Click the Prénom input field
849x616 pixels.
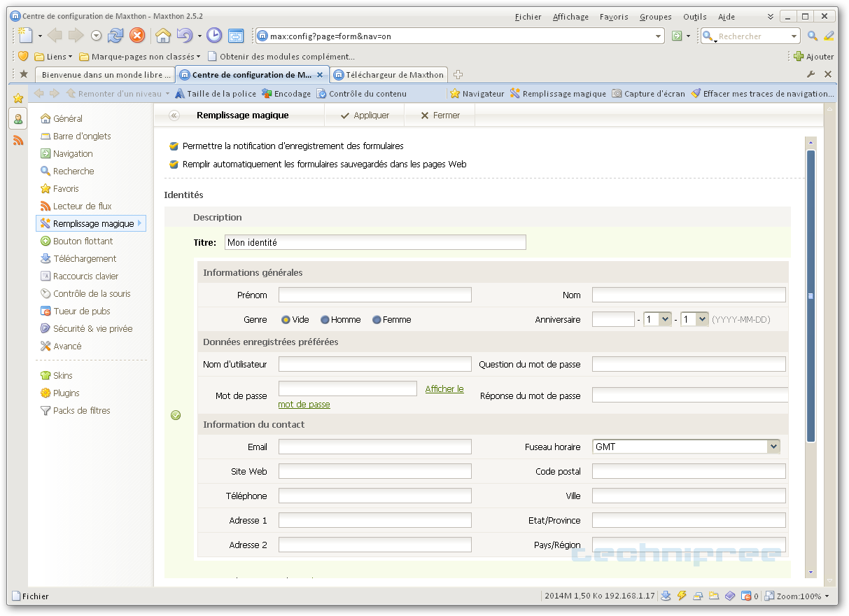(374, 295)
